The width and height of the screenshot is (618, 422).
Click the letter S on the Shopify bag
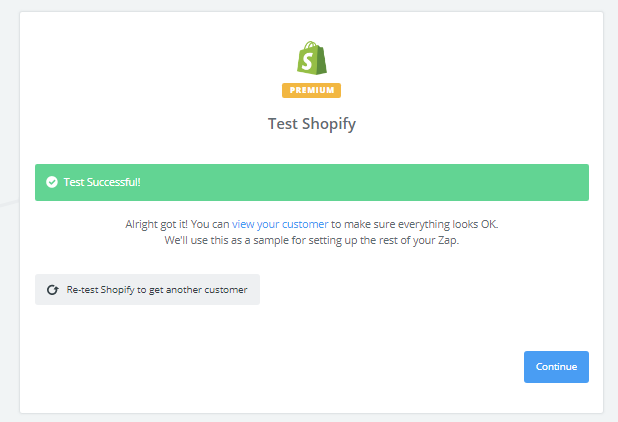[307, 61]
